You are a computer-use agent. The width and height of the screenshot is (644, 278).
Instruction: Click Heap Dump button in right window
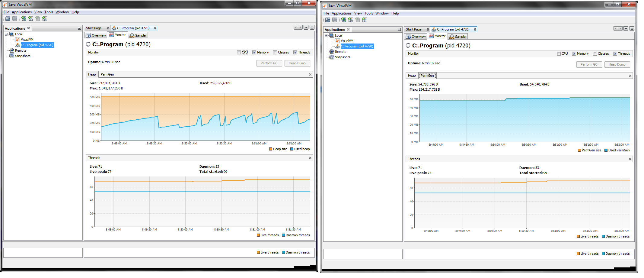point(617,65)
